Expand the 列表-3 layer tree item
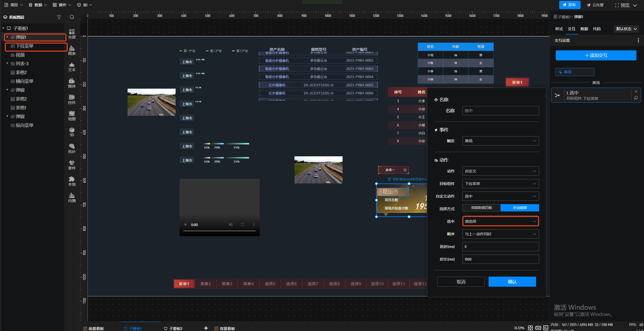 7,63
